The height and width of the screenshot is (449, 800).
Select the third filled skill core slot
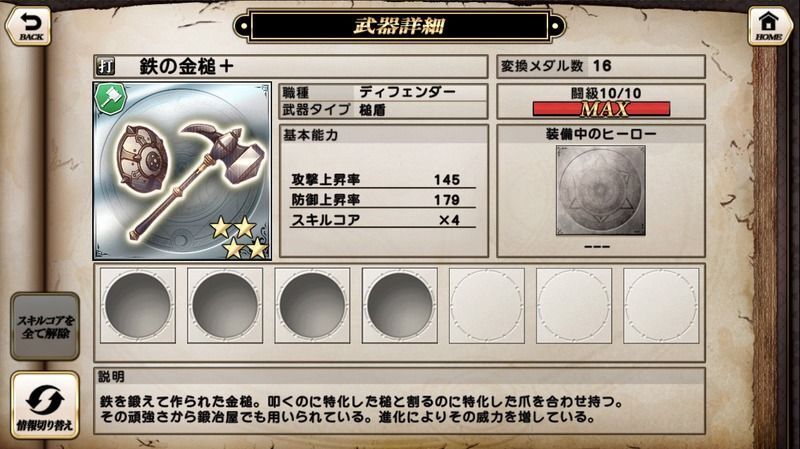(312, 305)
